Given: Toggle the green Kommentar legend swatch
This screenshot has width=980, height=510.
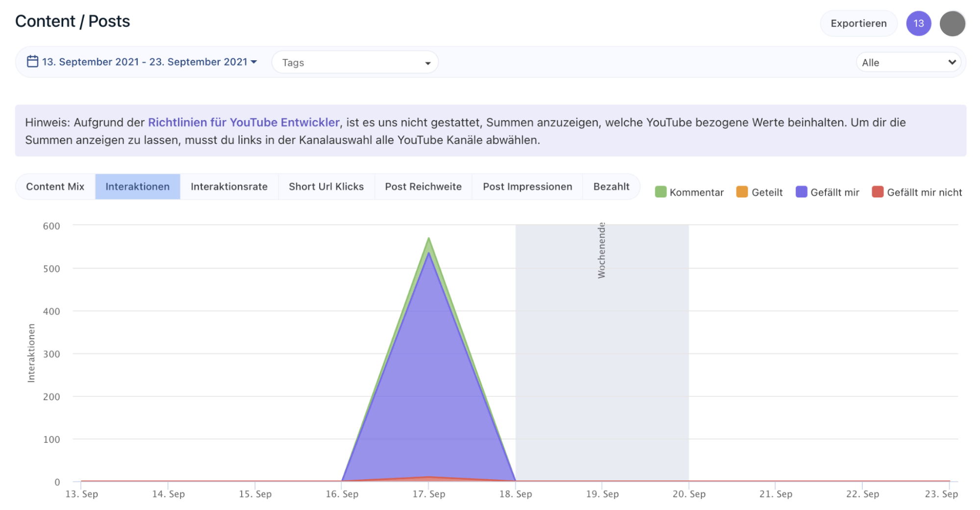Looking at the screenshot, I should (660, 192).
